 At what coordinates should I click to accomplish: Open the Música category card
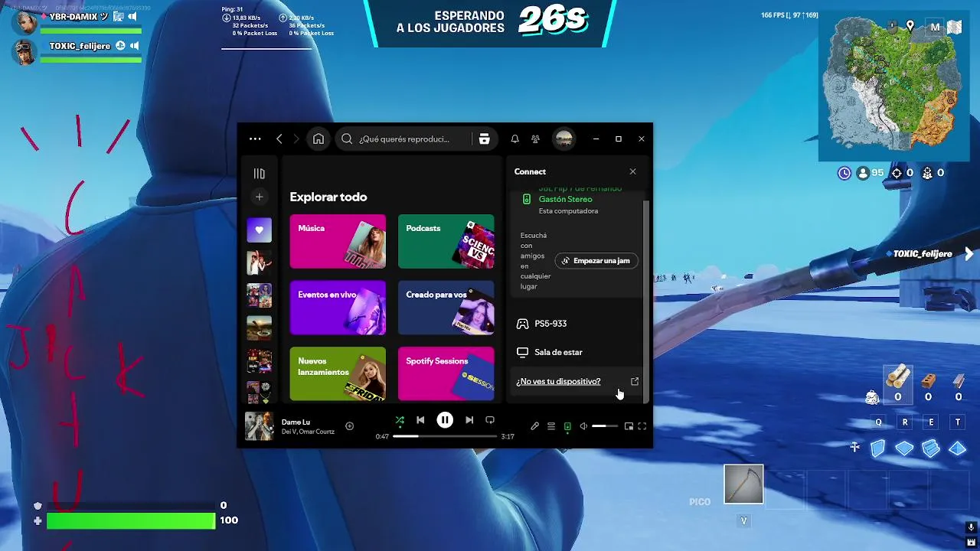[338, 241]
